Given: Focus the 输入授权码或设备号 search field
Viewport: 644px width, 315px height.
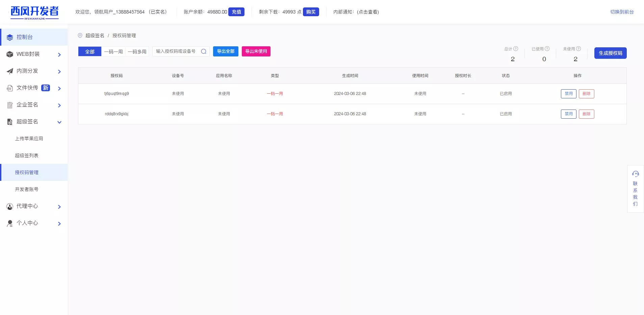Looking at the screenshot, I should [x=176, y=51].
